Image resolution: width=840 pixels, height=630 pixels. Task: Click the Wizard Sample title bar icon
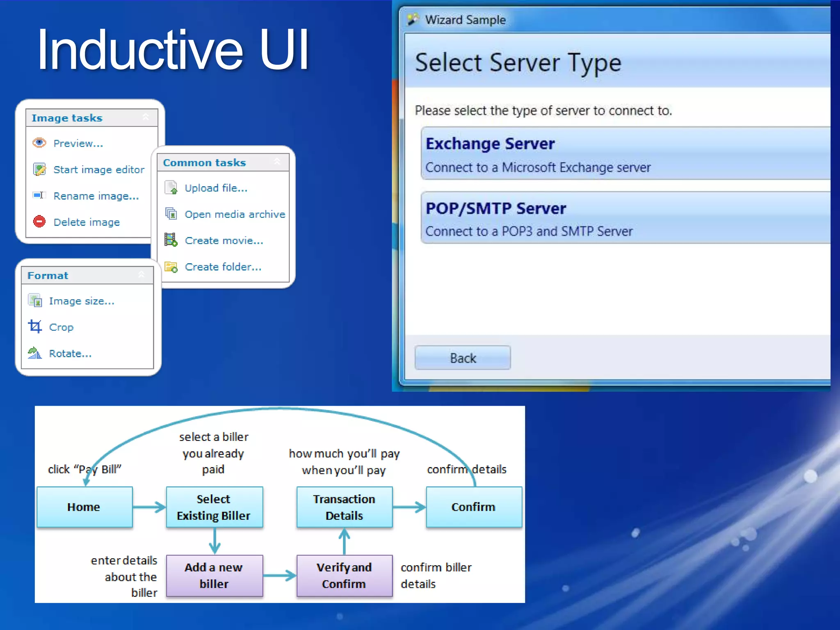(413, 19)
